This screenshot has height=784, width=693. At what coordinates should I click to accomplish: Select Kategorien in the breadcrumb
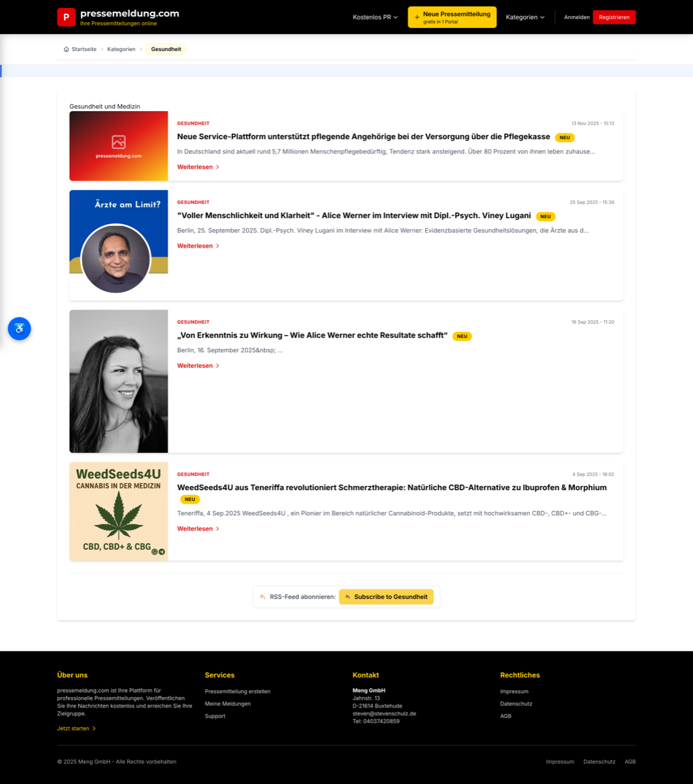point(121,49)
